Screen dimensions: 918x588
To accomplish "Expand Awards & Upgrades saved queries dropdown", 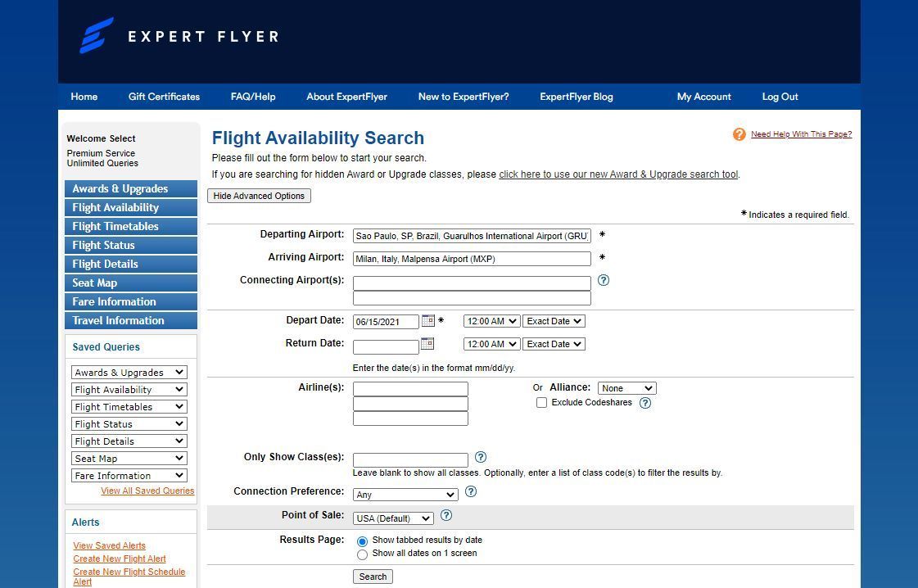I will coord(129,373).
